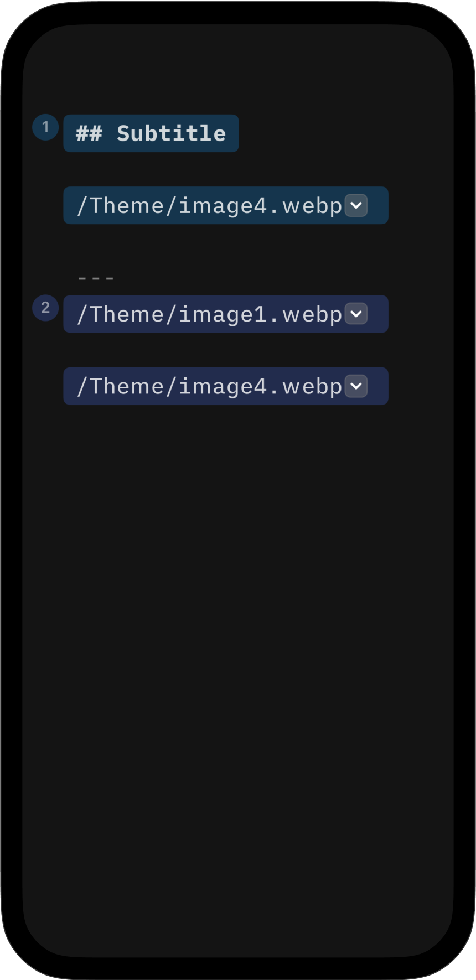
Task: Click the image4.webp path field in slide 2
Action: [209, 386]
